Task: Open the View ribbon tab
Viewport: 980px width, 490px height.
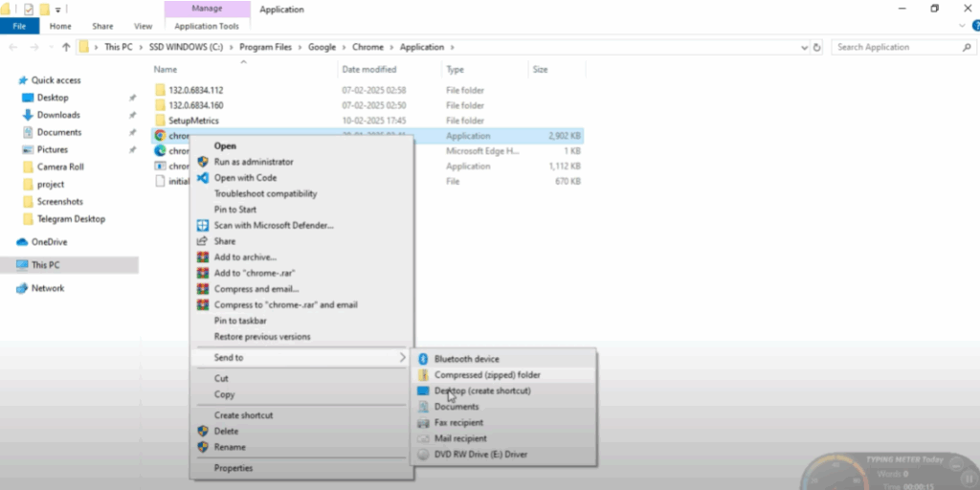Action: tap(144, 26)
